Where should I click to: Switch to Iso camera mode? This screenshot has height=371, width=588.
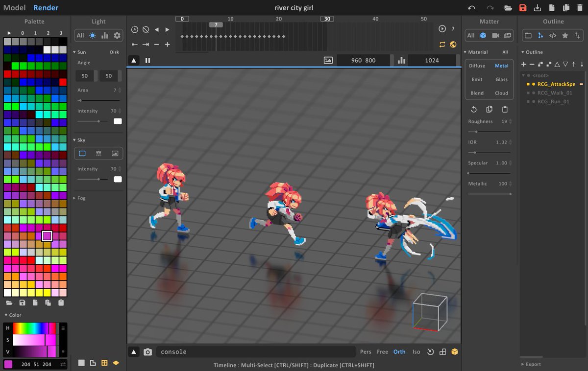coord(416,352)
